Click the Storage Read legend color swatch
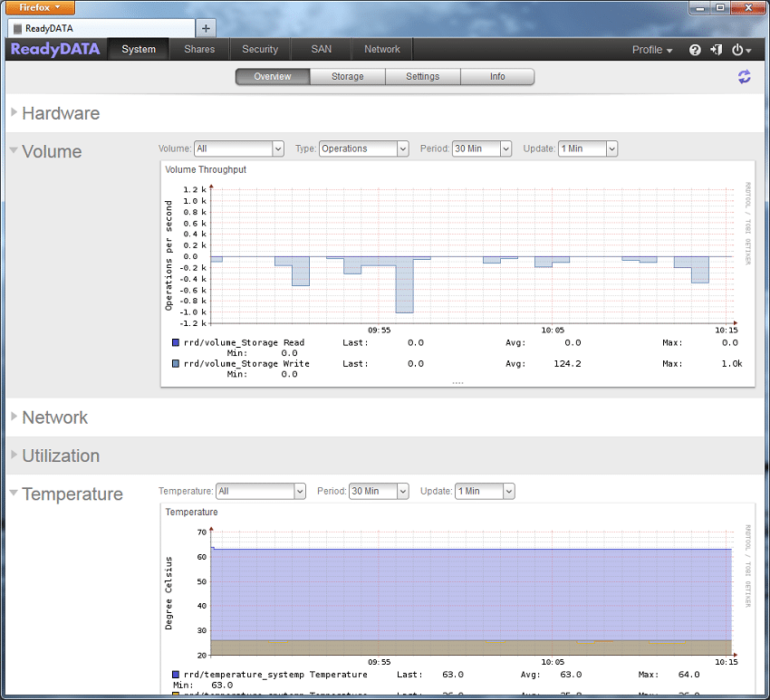 [176, 342]
